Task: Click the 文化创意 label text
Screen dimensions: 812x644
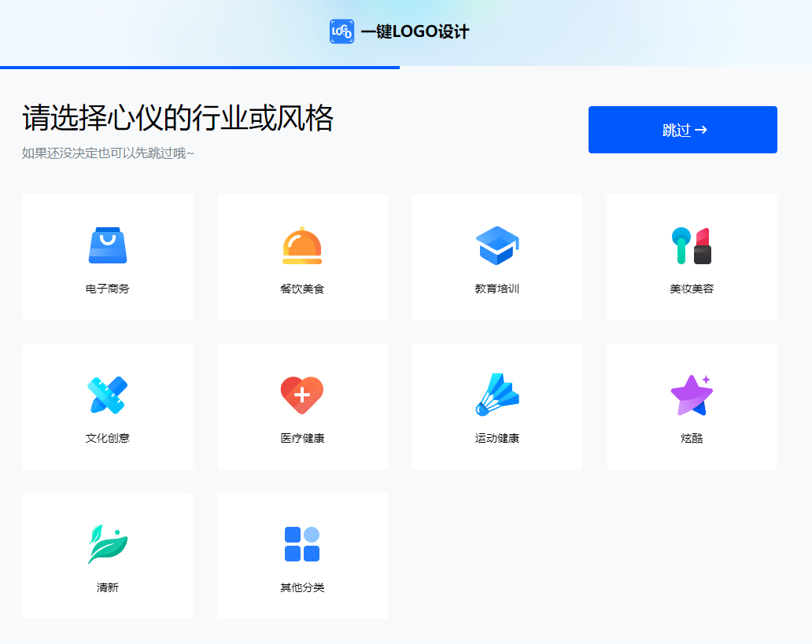Action: (108, 438)
